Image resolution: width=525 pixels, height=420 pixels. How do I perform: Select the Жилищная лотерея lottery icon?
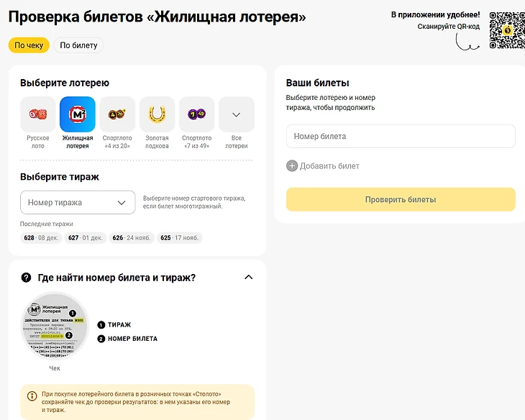tap(78, 114)
